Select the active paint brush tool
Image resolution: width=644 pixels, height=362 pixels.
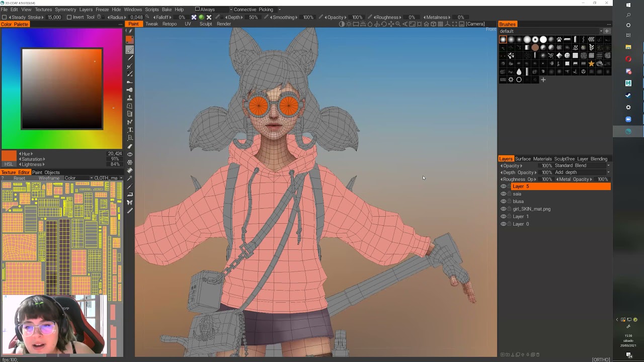click(130, 50)
